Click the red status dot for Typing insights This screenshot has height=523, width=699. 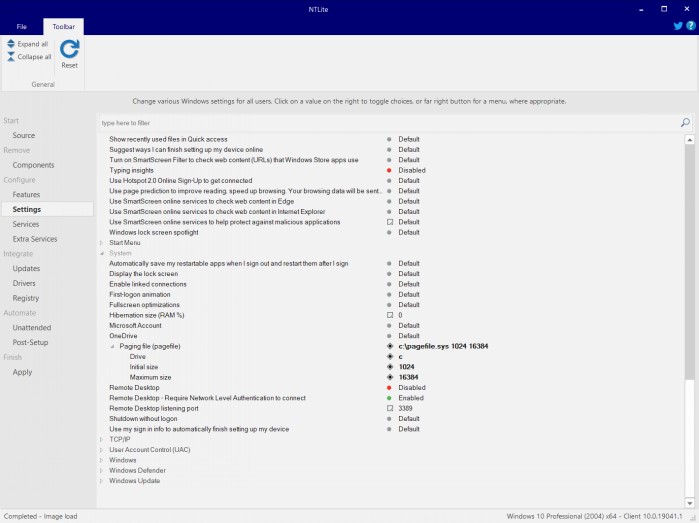tap(389, 170)
